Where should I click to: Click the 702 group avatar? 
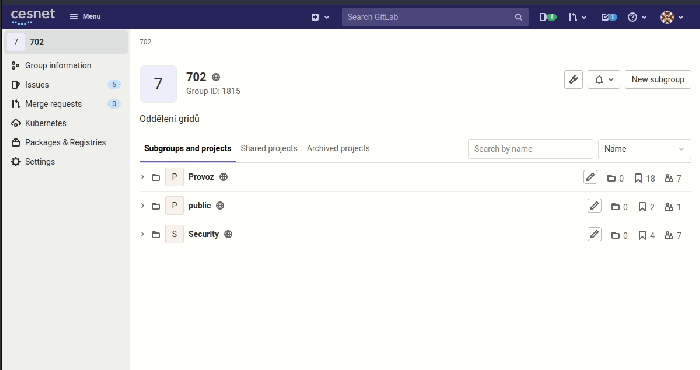pos(158,84)
